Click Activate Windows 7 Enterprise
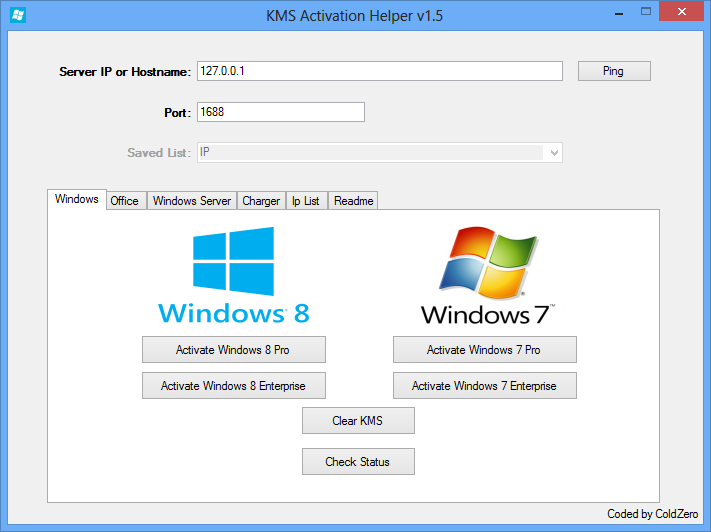The width and height of the screenshot is (711, 532). (485, 386)
